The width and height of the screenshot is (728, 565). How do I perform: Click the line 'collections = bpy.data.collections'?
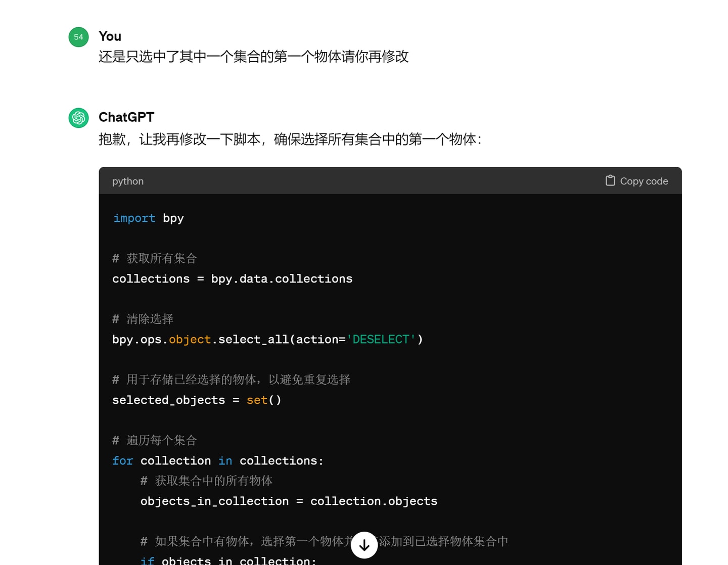point(232,279)
